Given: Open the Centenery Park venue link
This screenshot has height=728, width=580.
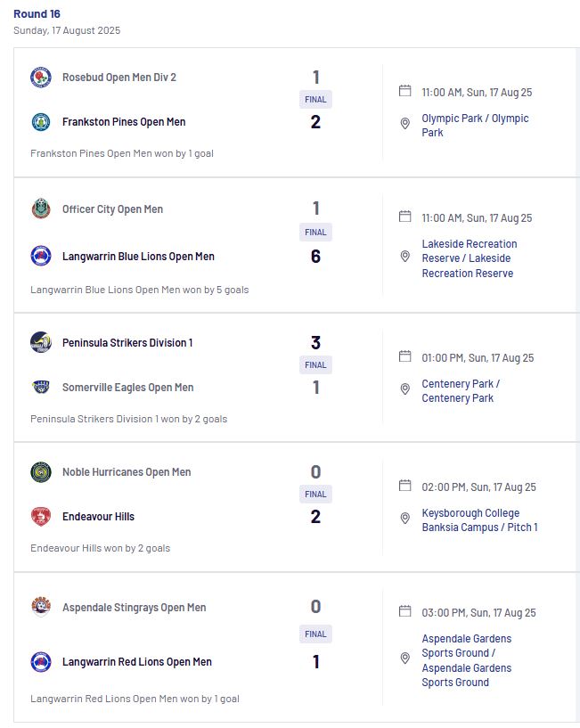Looking at the screenshot, I should pos(461,391).
